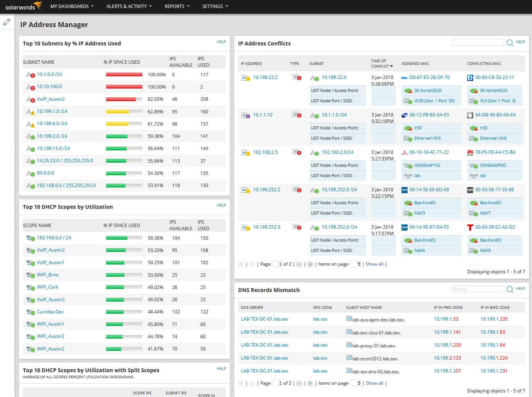Click HELP in the Top 10 Subnets panel
532x397 pixels.
pyautogui.click(x=221, y=42)
